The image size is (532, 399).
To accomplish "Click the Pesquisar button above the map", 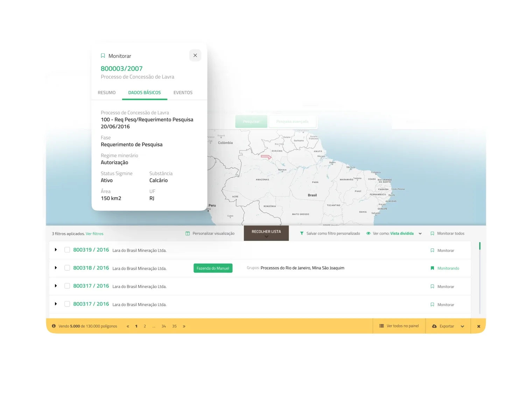I will [x=251, y=121].
